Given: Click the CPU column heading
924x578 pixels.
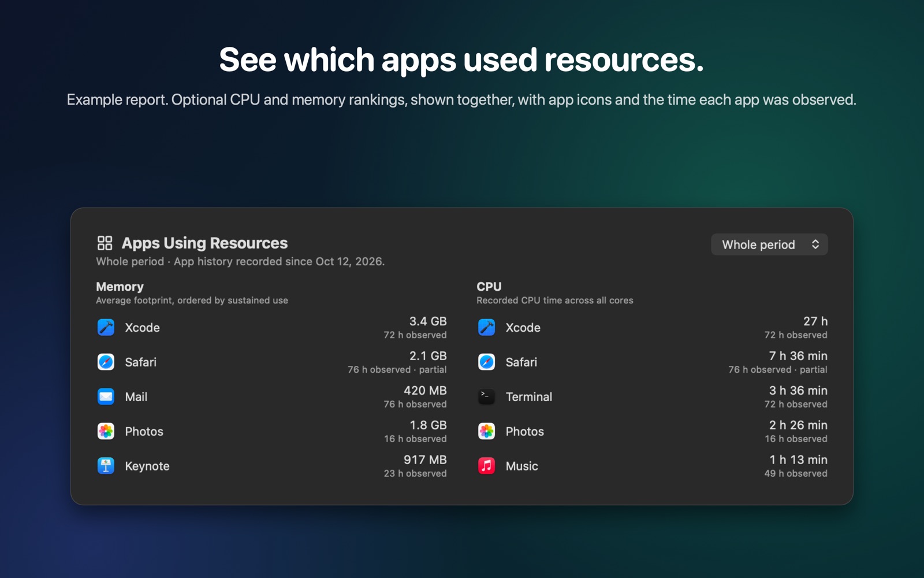Looking at the screenshot, I should click(489, 287).
